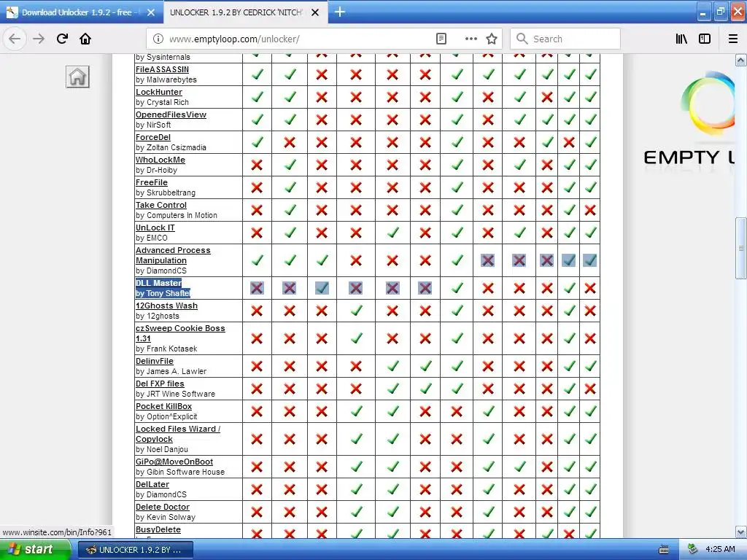Click the keyboard icon in system tray

pyautogui.click(x=664, y=550)
